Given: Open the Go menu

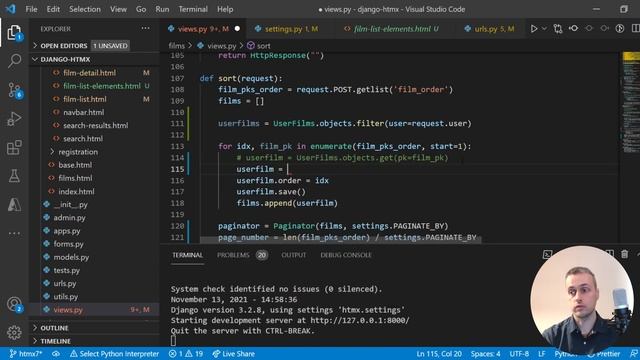Looking at the screenshot, I should [x=141, y=9].
